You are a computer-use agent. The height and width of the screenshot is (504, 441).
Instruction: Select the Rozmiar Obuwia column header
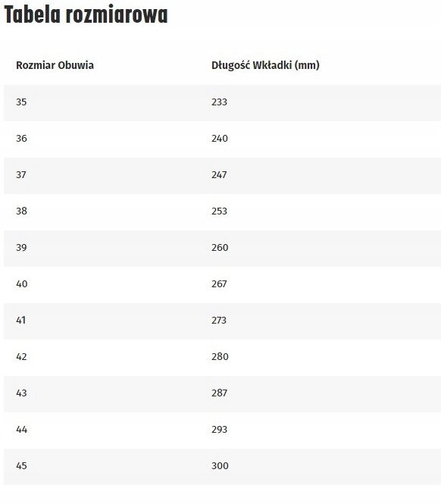pos(55,65)
